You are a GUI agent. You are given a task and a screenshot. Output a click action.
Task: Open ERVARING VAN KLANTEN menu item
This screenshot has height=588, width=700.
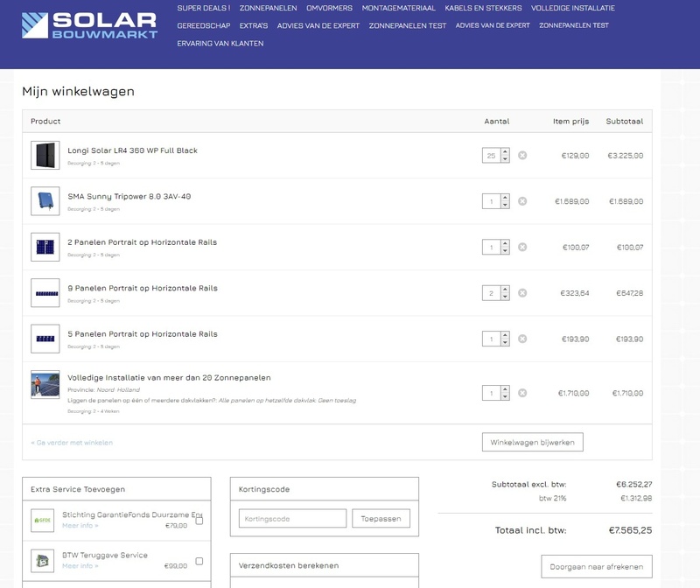[220, 43]
